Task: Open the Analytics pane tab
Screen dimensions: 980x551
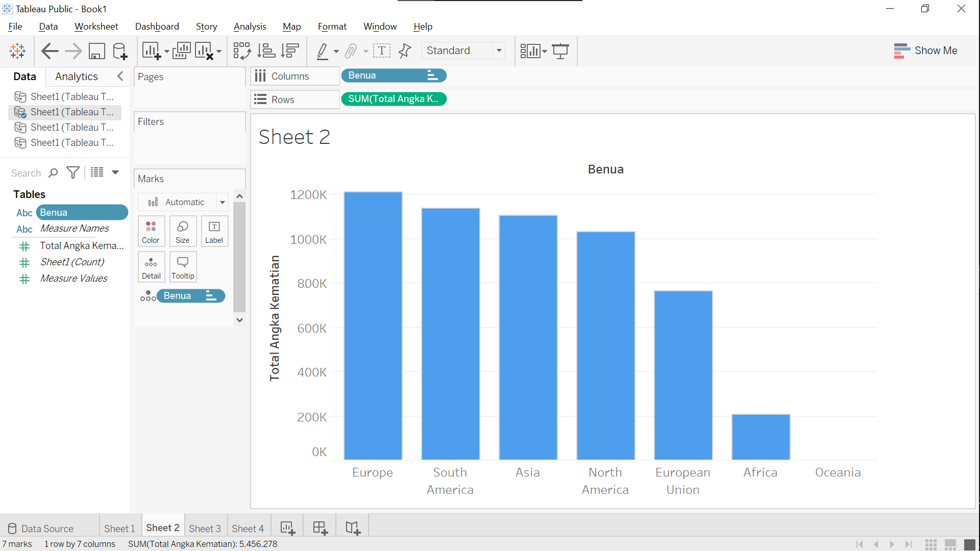Action: 76,77
